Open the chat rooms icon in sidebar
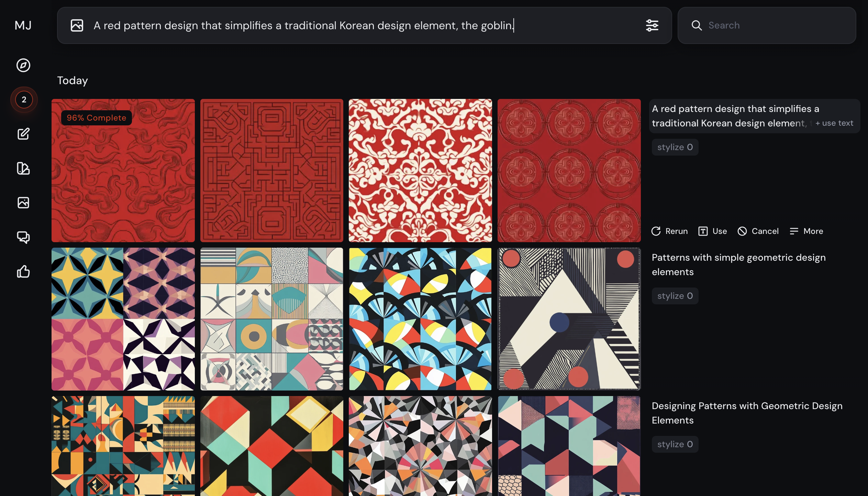 23,237
